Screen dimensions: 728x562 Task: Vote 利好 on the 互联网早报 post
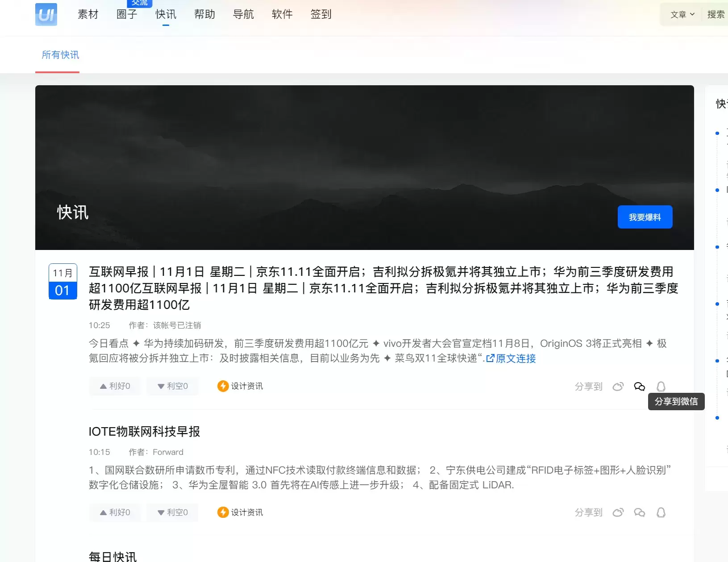point(115,386)
